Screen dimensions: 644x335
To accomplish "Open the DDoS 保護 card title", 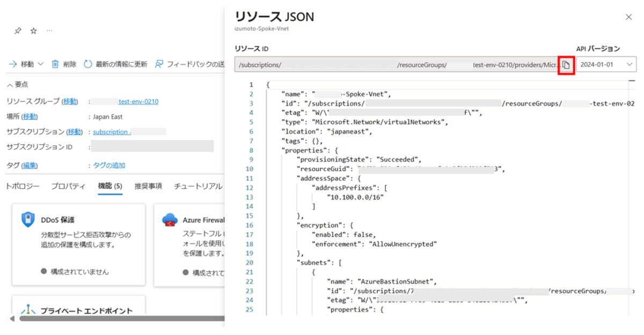I will pos(57,220).
